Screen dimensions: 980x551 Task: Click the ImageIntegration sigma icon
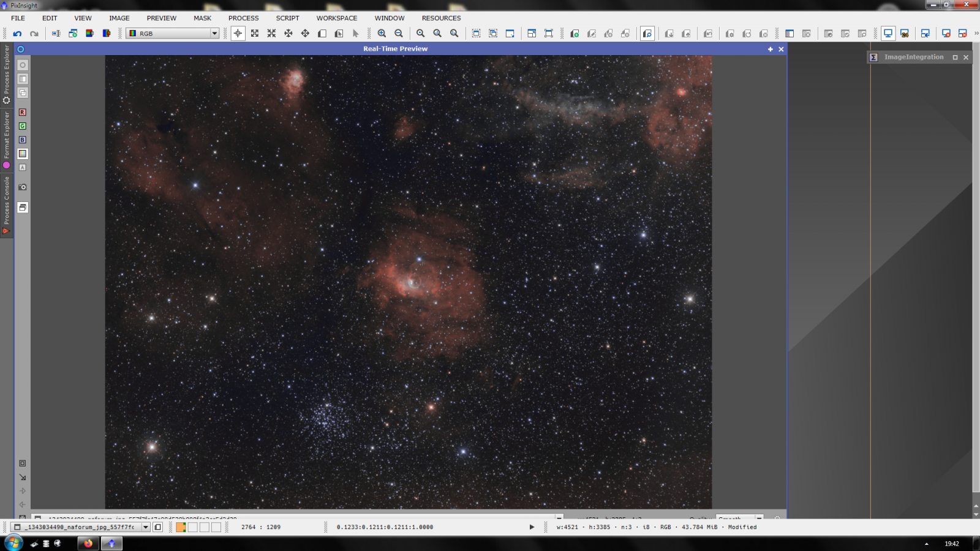pos(873,57)
